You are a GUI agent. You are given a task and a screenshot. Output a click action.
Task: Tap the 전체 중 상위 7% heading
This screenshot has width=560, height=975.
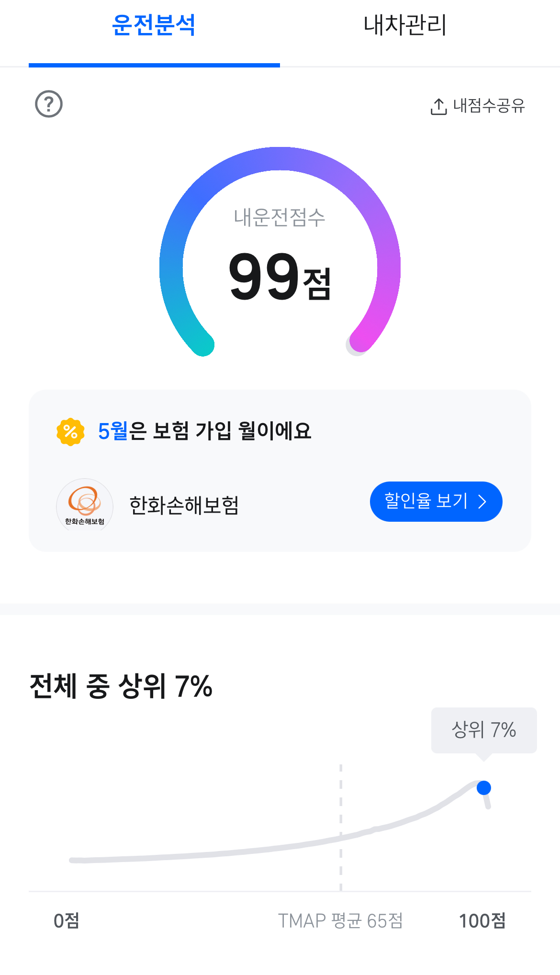(121, 686)
